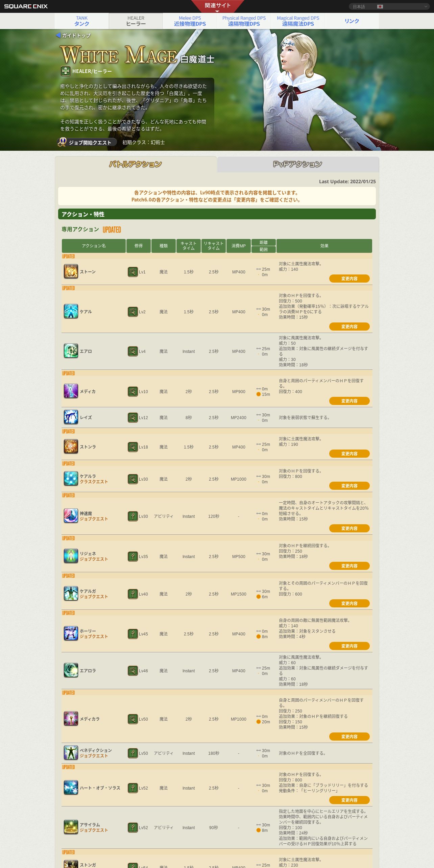434x868 pixels.
Task: Click the エアロ action icon
Action: click(x=71, y=351)
